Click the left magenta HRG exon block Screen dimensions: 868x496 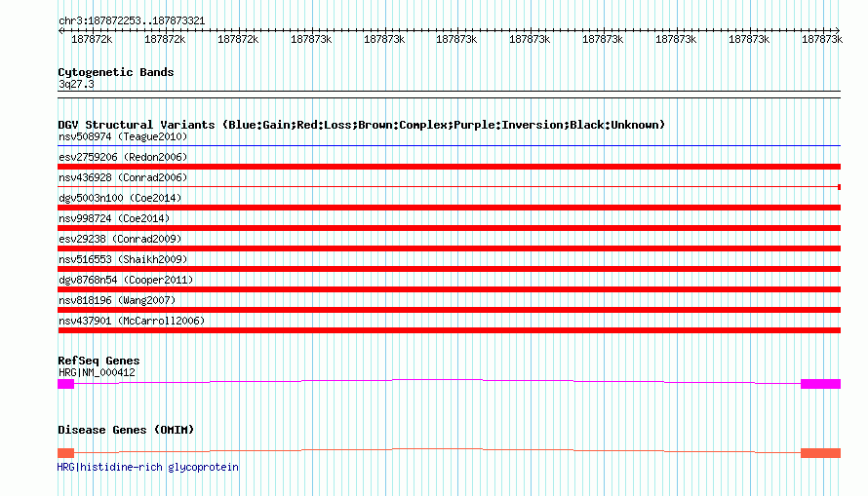click(x=66, y=384)
